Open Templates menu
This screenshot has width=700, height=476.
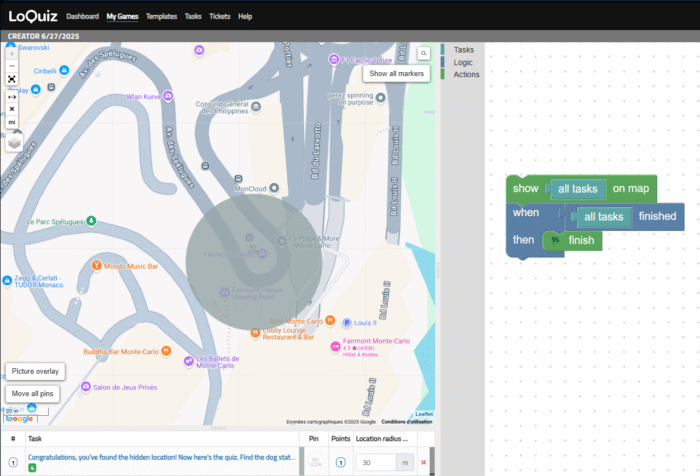tap(162, 17)
